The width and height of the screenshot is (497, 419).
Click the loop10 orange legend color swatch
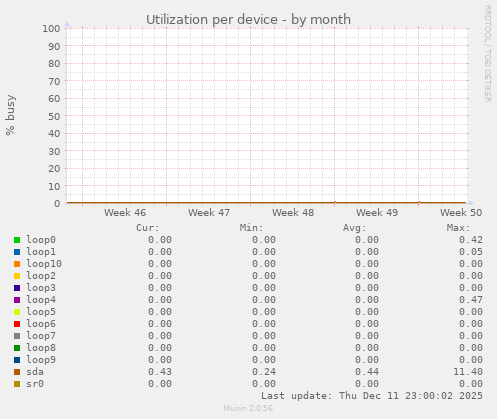click(x=17, y=264)
